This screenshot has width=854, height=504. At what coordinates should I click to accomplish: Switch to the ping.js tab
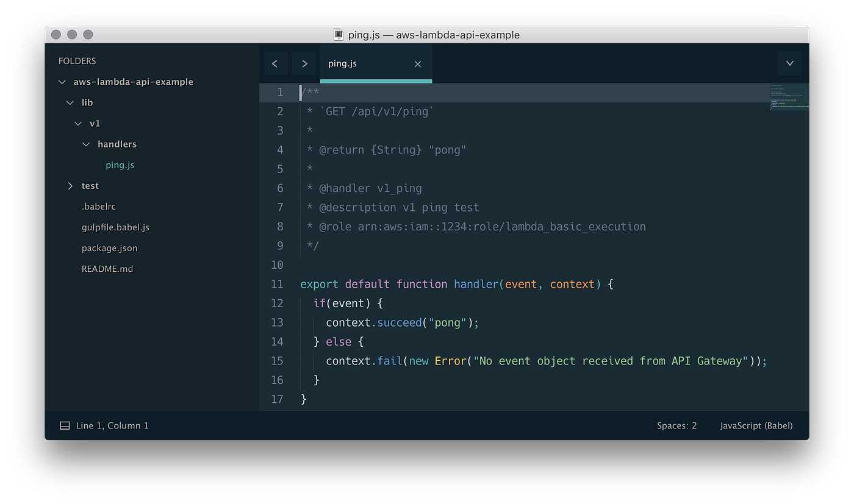341,63
